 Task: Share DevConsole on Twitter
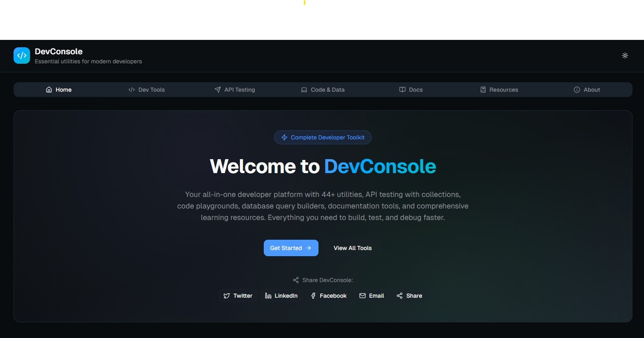pos(238,295)
